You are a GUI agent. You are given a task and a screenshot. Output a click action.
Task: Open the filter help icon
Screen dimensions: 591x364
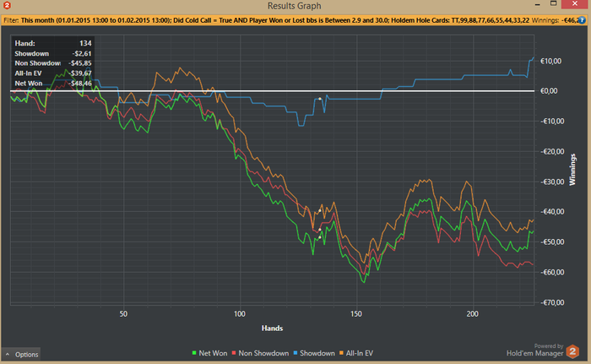click(583, 20)
